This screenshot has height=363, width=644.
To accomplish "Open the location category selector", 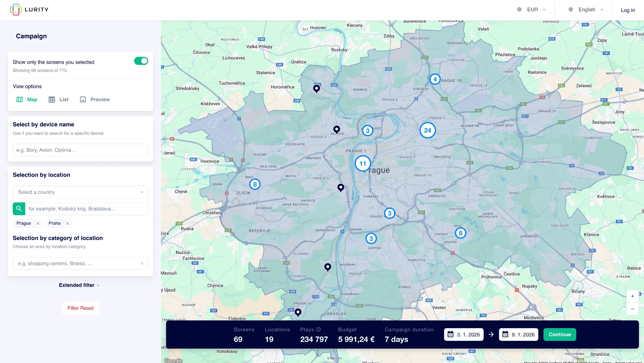I will point(80,263).
